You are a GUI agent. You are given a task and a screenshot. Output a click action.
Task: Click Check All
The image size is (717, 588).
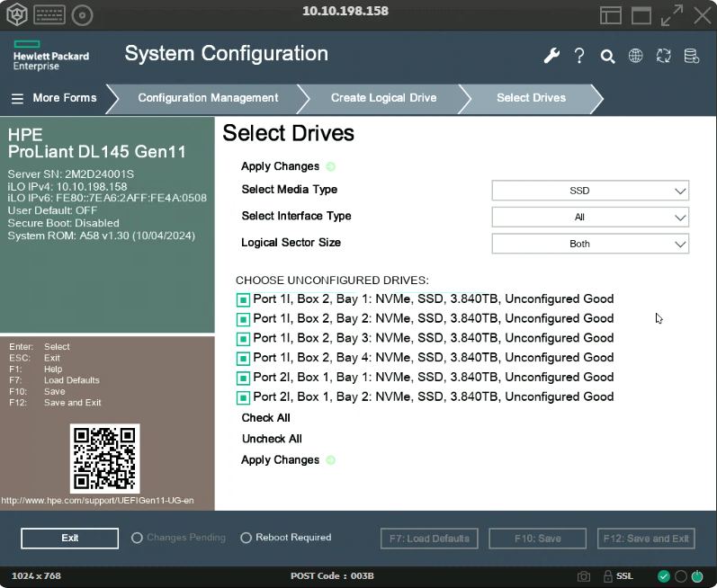click(265, 417)
